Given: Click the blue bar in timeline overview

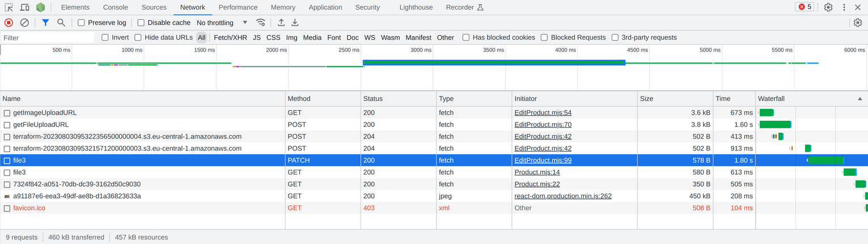Looking at the screenshot, I should tap(494, 62).
